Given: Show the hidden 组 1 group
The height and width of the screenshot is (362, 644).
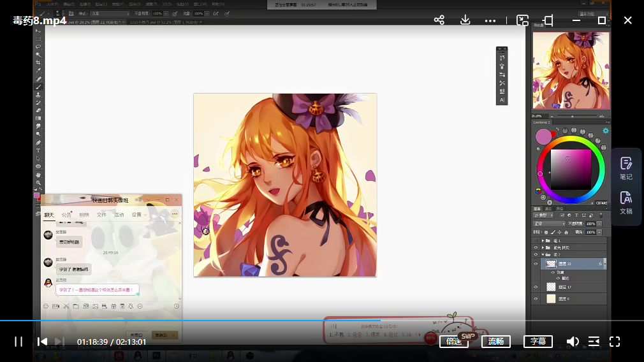Looking at the screenshot, I should coord(536,240).
